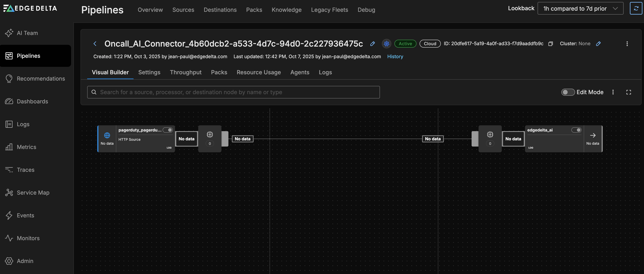
Task: Copy the pipeline ID with the copy icon
Action: point(550,44)
